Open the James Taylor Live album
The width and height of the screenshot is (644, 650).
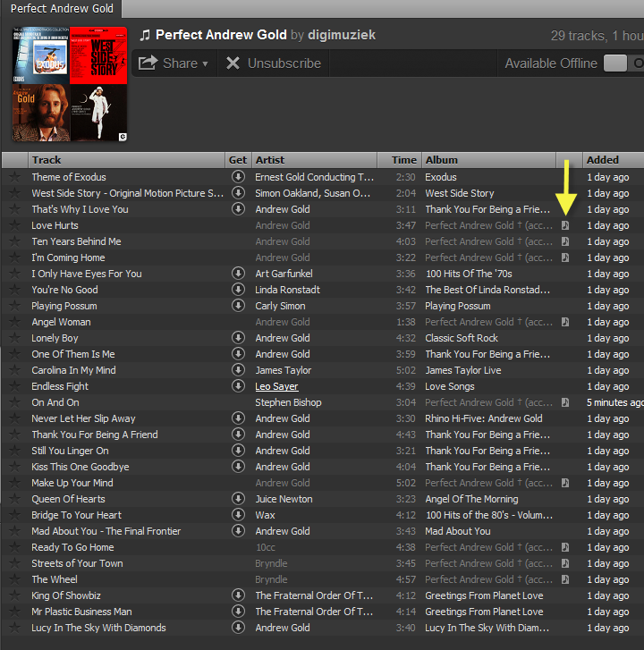tap(463, 370)
